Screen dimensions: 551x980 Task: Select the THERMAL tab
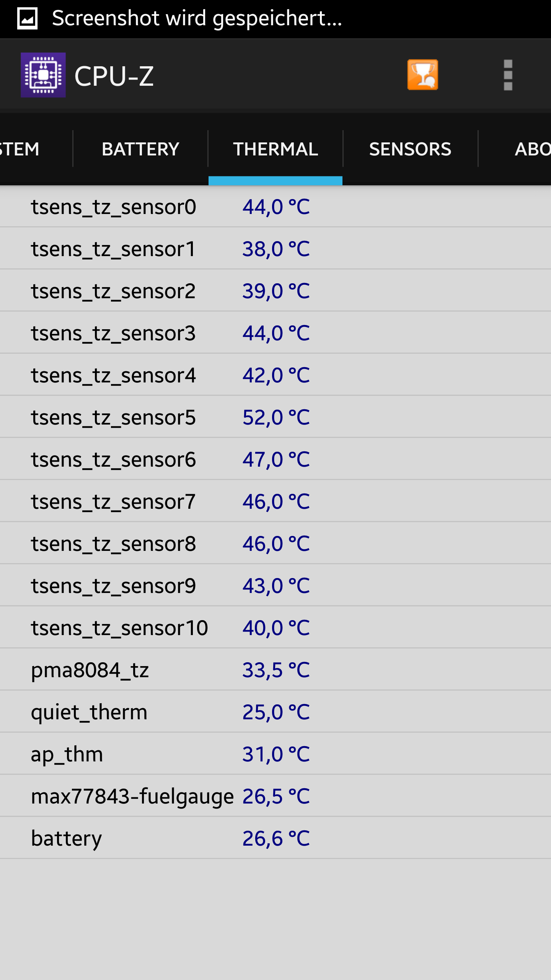(x=275, y=149)
